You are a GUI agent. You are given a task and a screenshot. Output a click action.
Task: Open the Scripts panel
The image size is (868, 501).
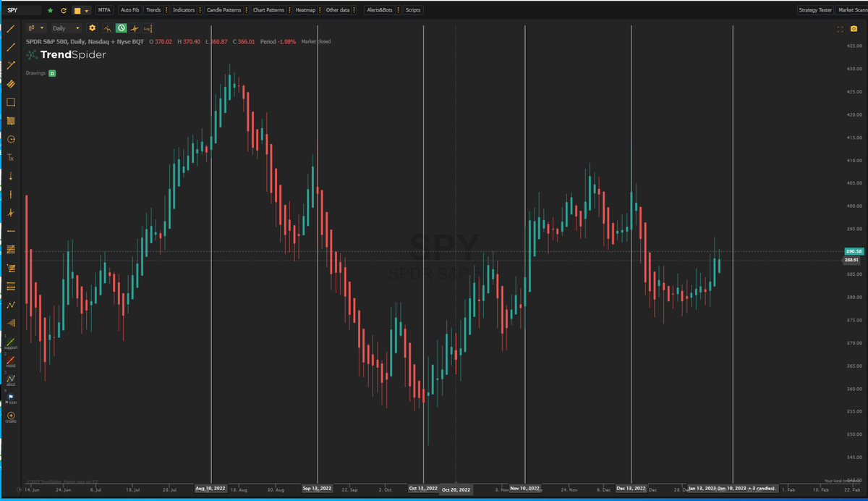tap(413, 10)
